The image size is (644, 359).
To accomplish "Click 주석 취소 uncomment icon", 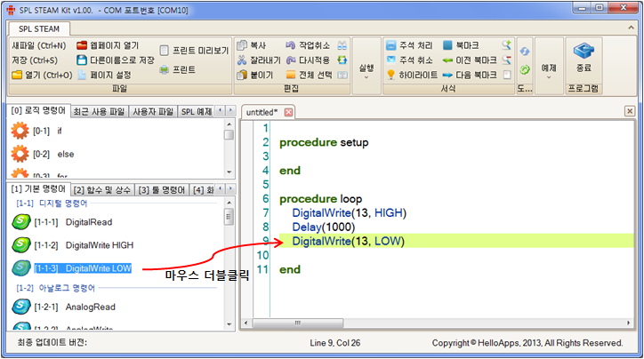I will tap(391, 60).
